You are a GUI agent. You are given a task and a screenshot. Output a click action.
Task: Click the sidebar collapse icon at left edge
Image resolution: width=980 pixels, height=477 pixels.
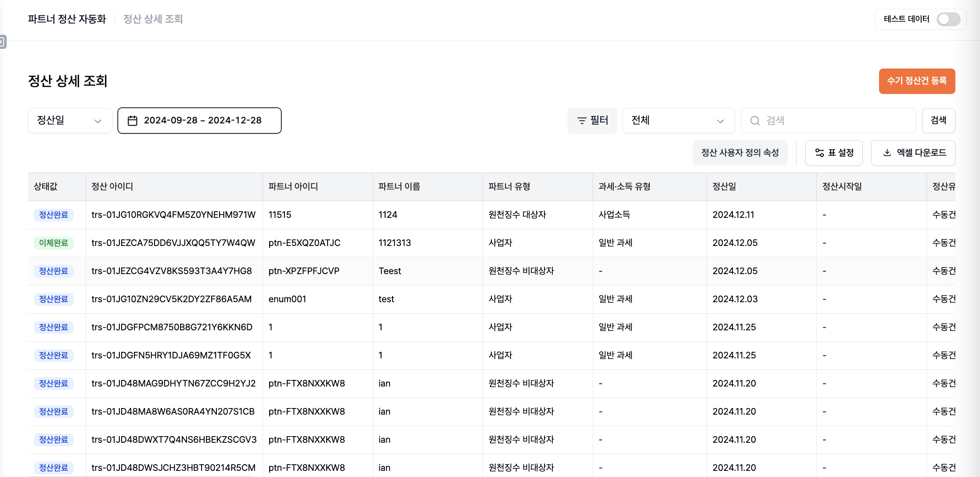point(2,42)
